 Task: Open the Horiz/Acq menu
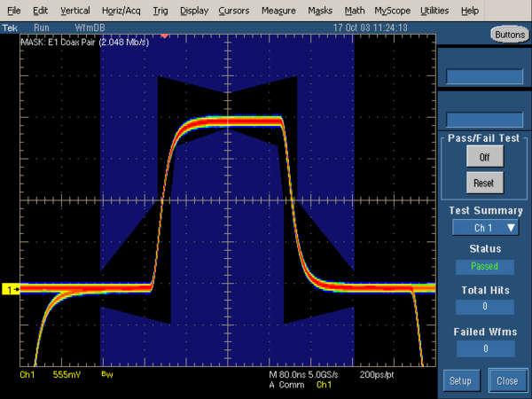tap(121, 11)
